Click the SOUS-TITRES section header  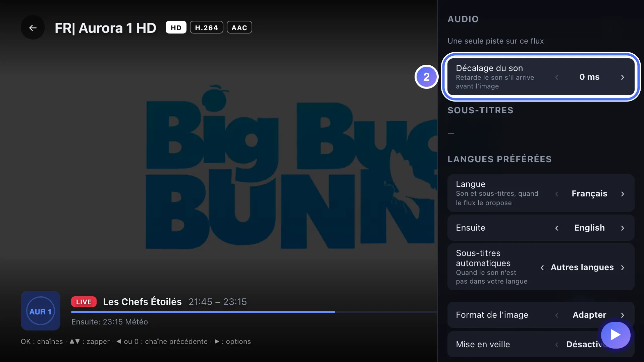[x=480, y=110]
